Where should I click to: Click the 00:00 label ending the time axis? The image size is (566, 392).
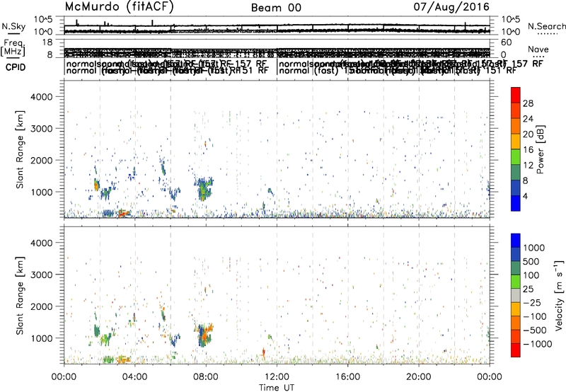click(490, 377)
